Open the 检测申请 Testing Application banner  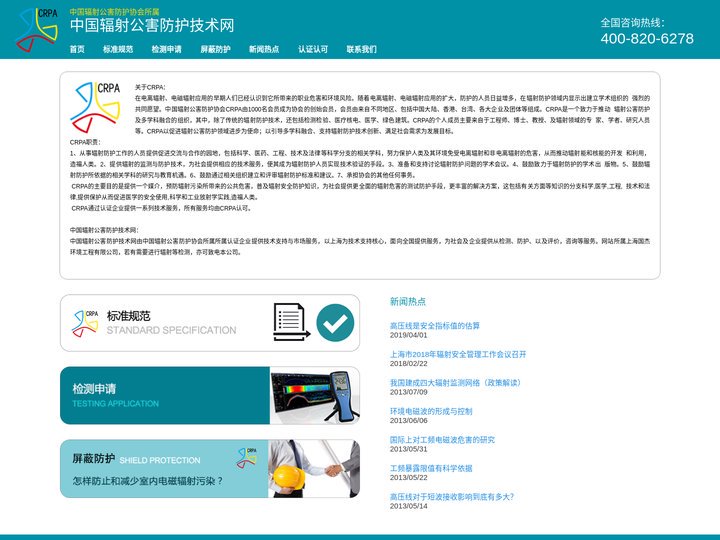[210, 395]
